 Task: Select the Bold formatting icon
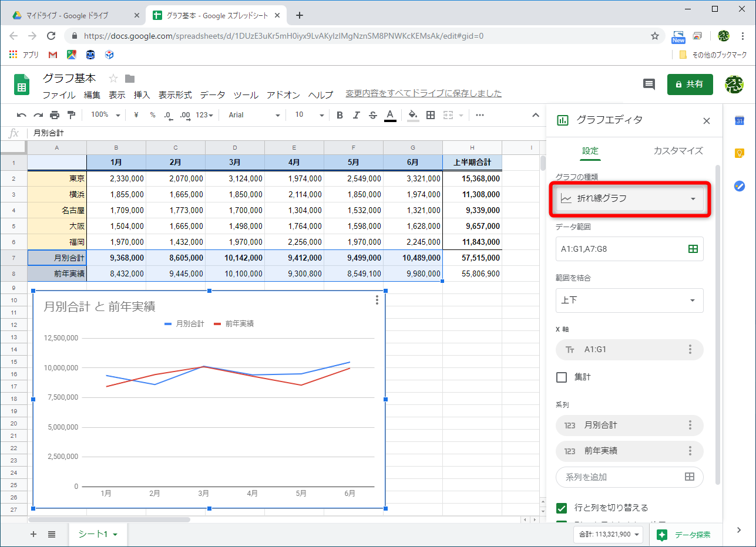click(340, 115)
